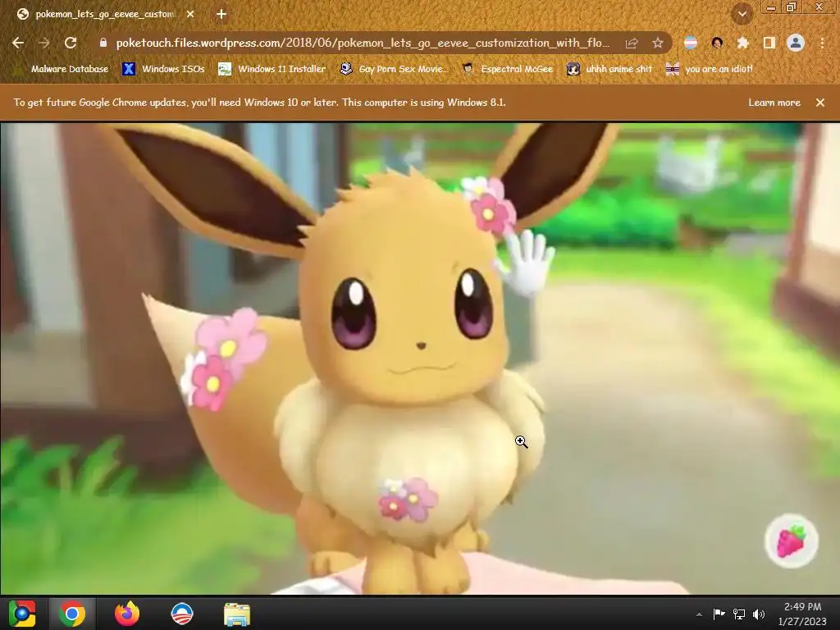Open a new tab with plus button
This screenshot has width=840, height=630.
[x=221, y=15]
